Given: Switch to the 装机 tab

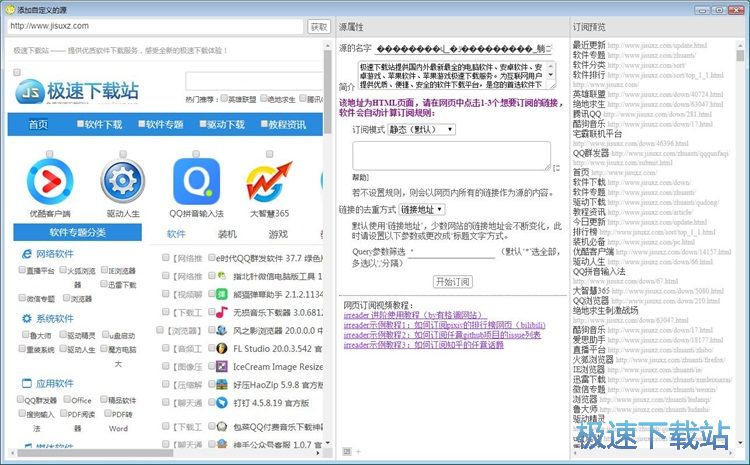Looking at the screenshot, I should (x=227, y=234).
